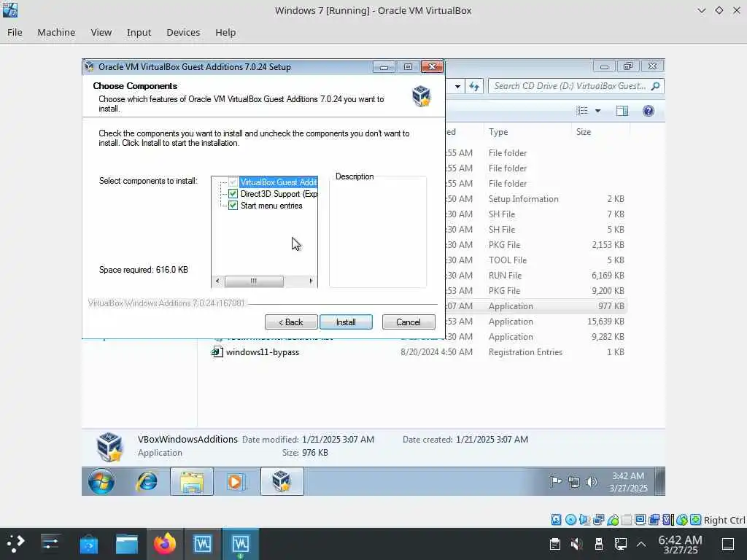This screenshot has height=560, width=747.
Task: Open the address bar history dropdown in Explorer
Action: [457, 86]
